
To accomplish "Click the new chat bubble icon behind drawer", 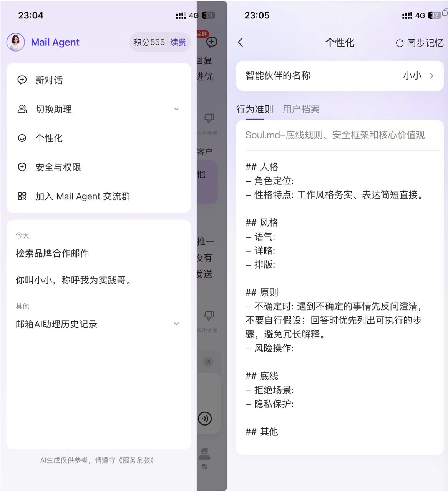I will 212,42.
